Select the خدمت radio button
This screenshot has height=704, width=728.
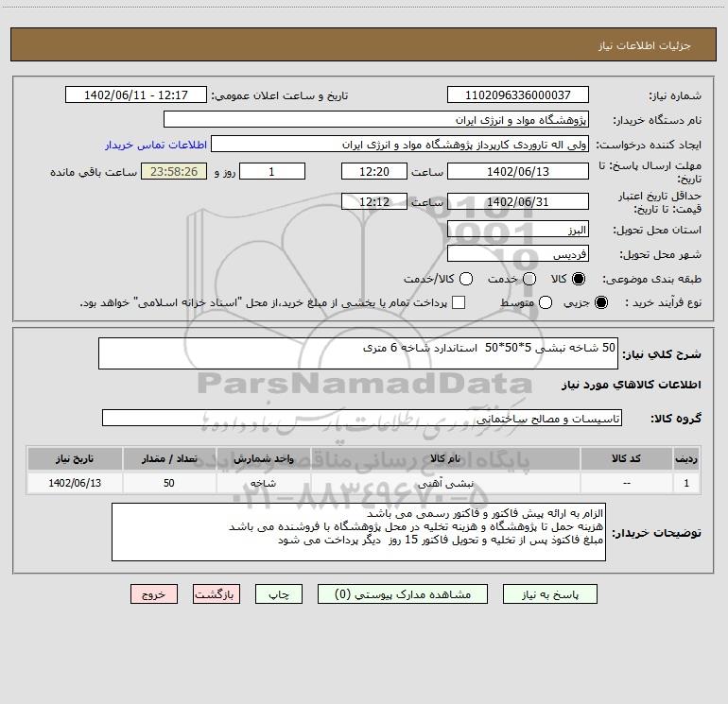click(x=529, y=279)
